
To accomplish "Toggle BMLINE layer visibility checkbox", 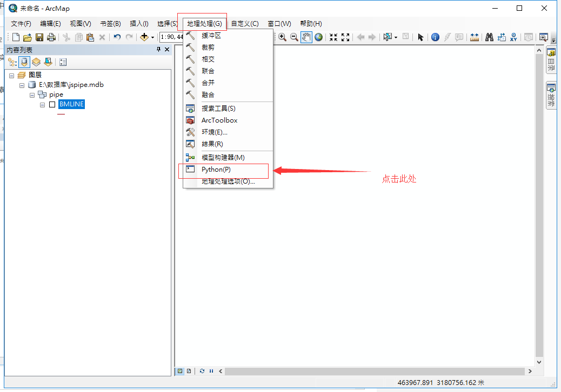I will 52,104.
